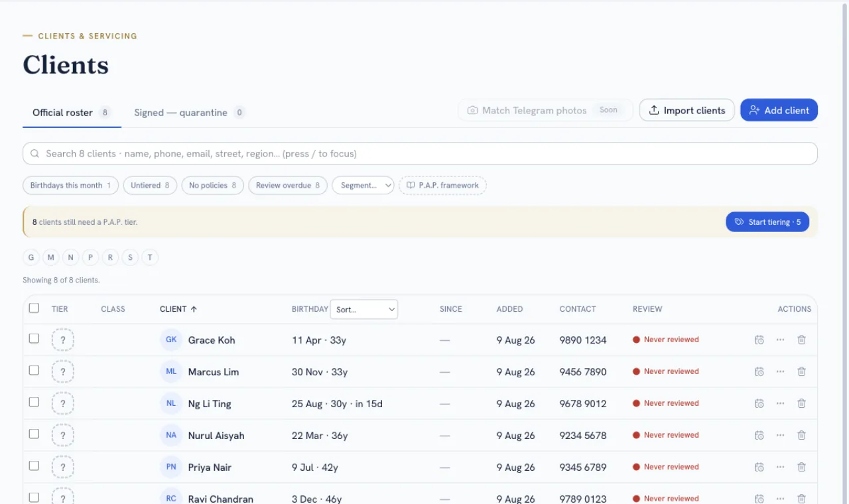Switch to the Official roster tab

(72, 113)
